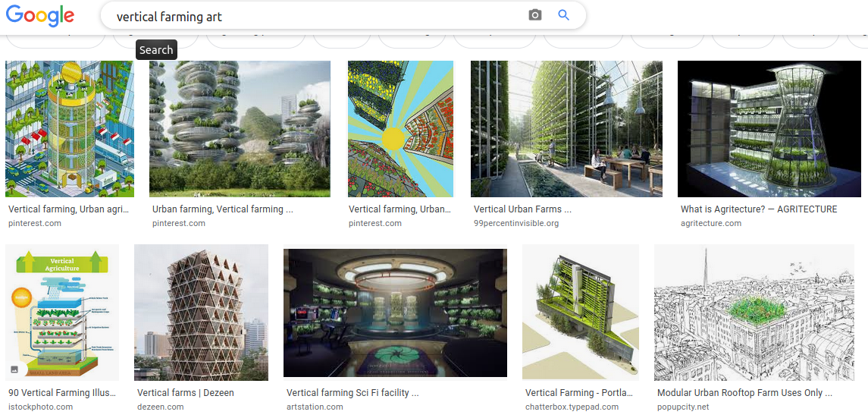The image size is (868, 418).
Task: Click 'What is Agritecture? — AGRITECTURE' title
Action: 759,209
